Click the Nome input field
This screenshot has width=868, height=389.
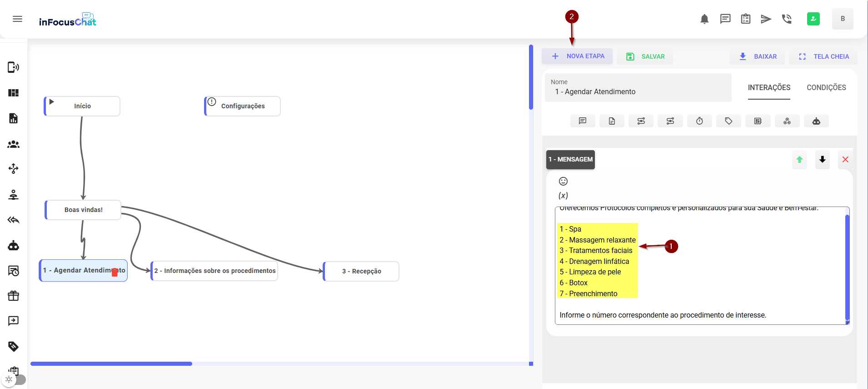coord(638,91)
